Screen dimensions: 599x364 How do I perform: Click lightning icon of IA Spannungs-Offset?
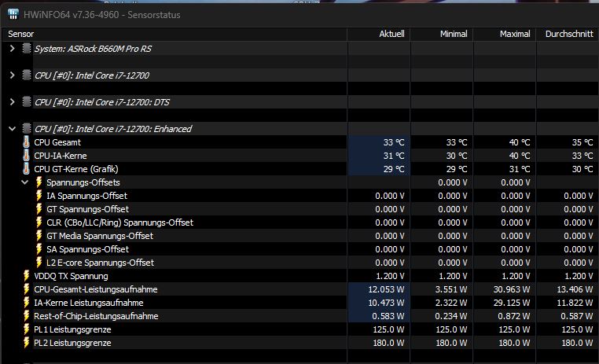[39, 196]
